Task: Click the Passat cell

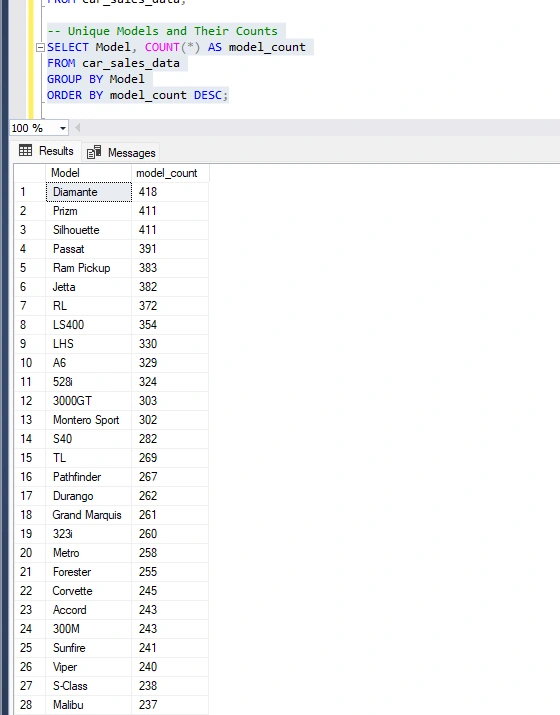Action: coord(88,249)
